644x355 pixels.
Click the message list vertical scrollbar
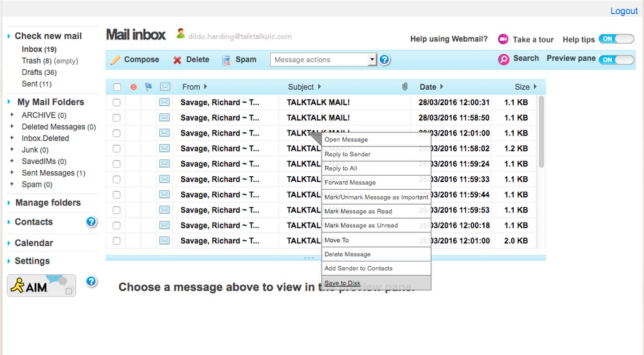[x=542, y=132]
